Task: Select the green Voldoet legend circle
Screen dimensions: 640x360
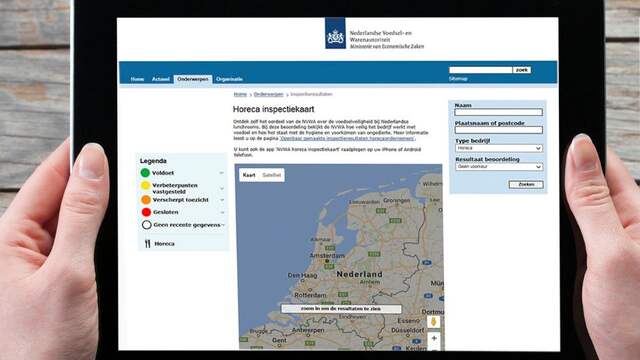Action: 145,173
